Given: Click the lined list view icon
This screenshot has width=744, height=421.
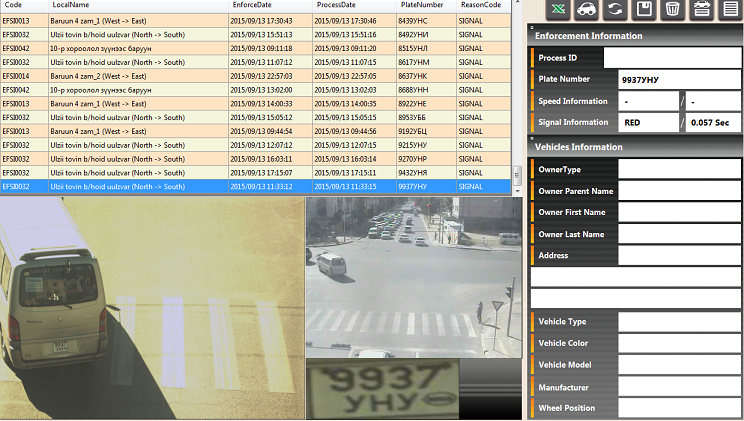Looking at the screenshot, I should point(731,10).
